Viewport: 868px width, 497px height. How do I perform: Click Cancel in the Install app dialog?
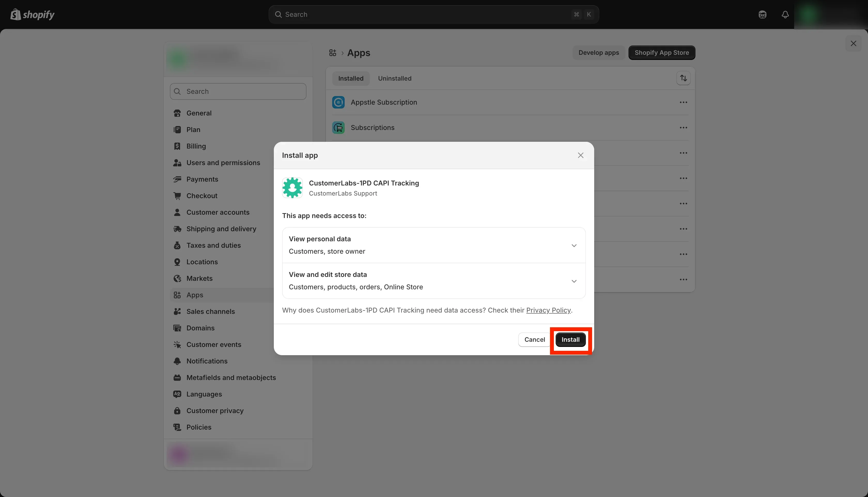point(534,340)
